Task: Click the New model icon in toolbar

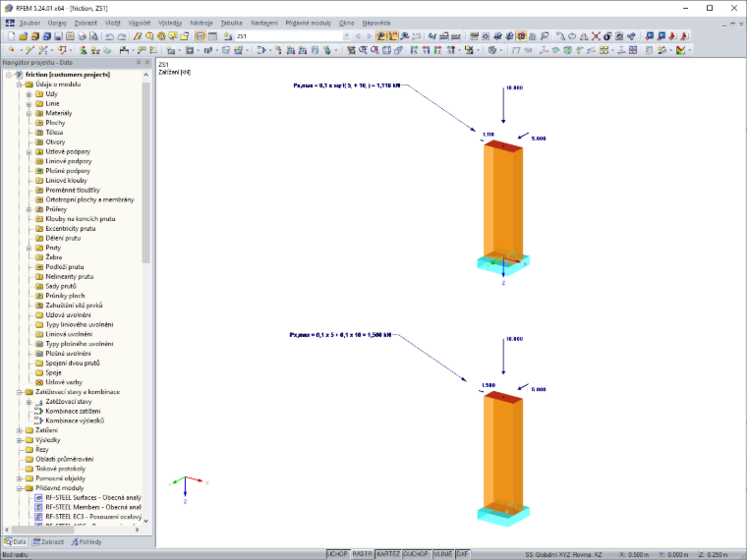Action: (11, 36)
